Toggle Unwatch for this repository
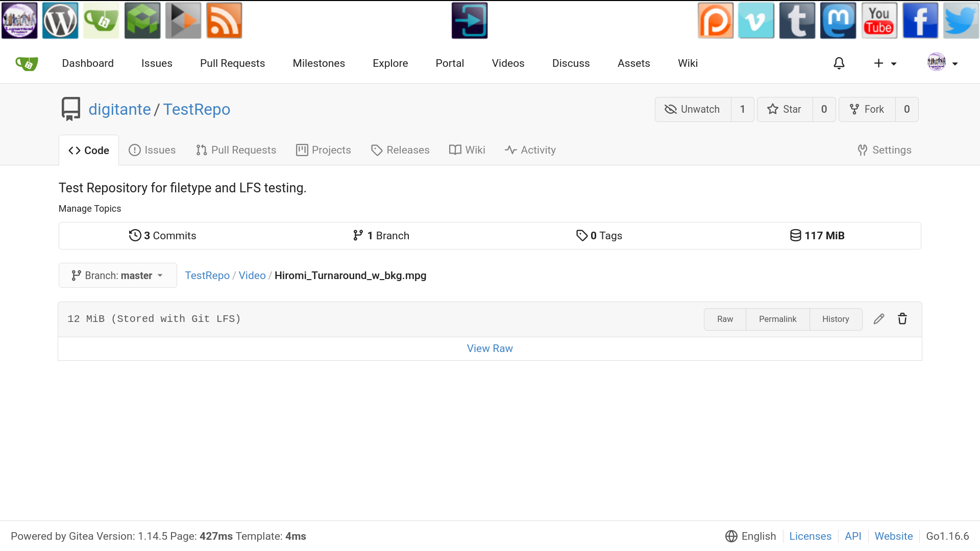Image resolution: width=980 pixels, height=551 pixels. point(693,109)
